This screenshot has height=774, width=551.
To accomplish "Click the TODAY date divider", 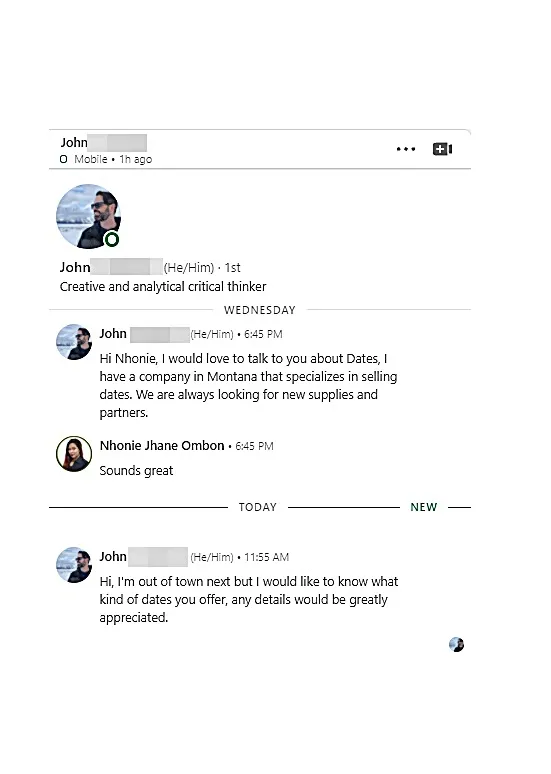I will [x=258, y=507].
